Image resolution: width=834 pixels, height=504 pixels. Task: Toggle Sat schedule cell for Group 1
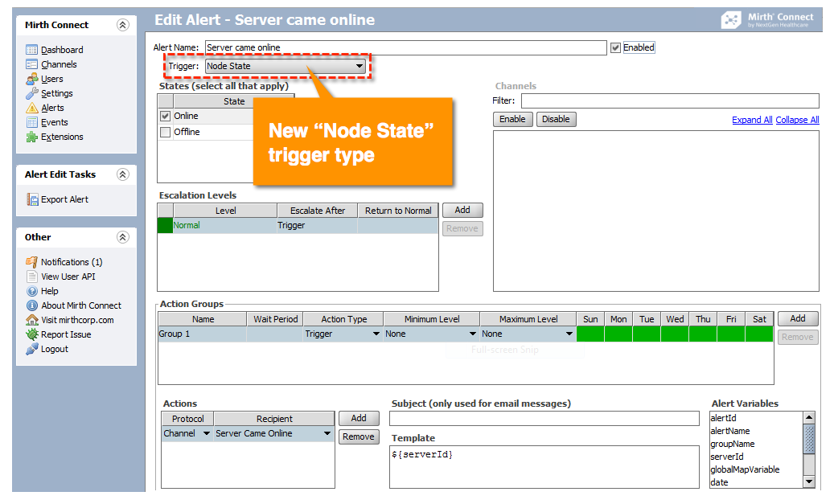[759, 334]
